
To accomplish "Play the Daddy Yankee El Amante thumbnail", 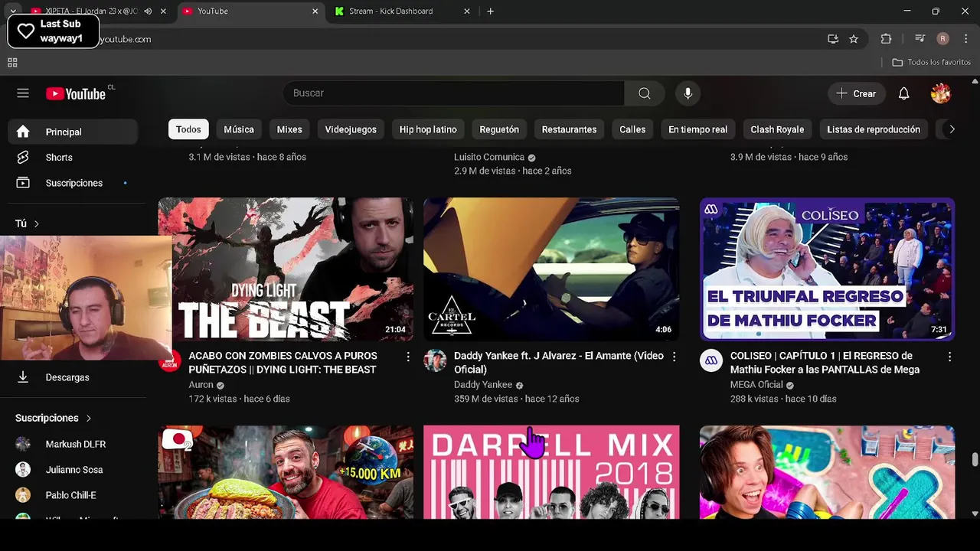I will click(551, 269).
